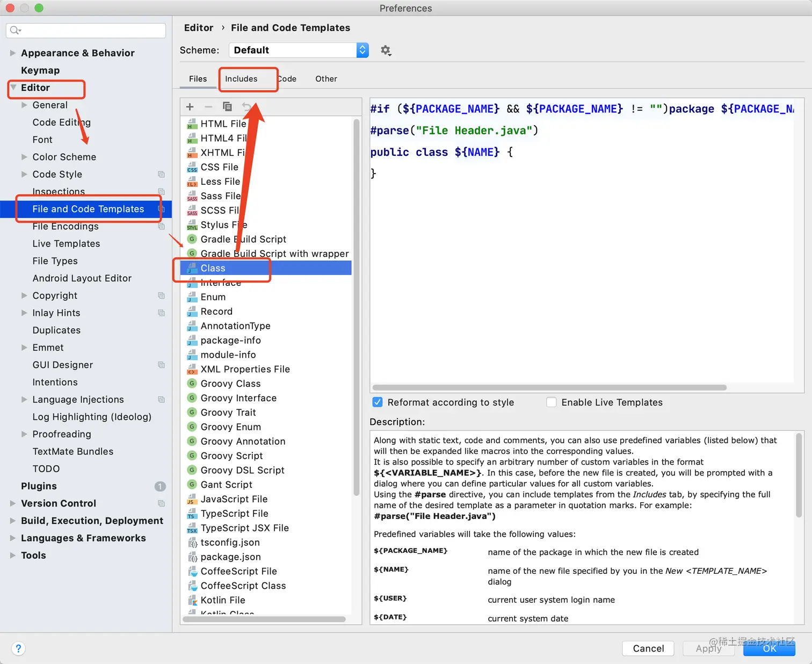The width and height of the screenshot is (812, 664).
Task: Select the TypeScript JSX File icon
Action: [192, 529]
